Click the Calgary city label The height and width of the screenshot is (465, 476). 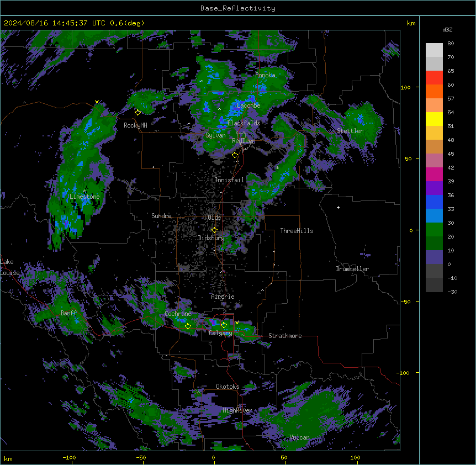pos(220,333)
